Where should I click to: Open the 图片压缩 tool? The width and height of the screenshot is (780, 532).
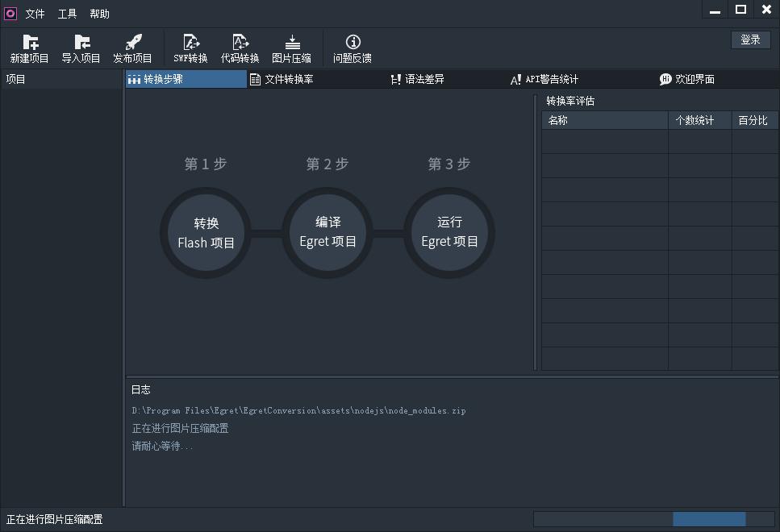coord(292,48)
